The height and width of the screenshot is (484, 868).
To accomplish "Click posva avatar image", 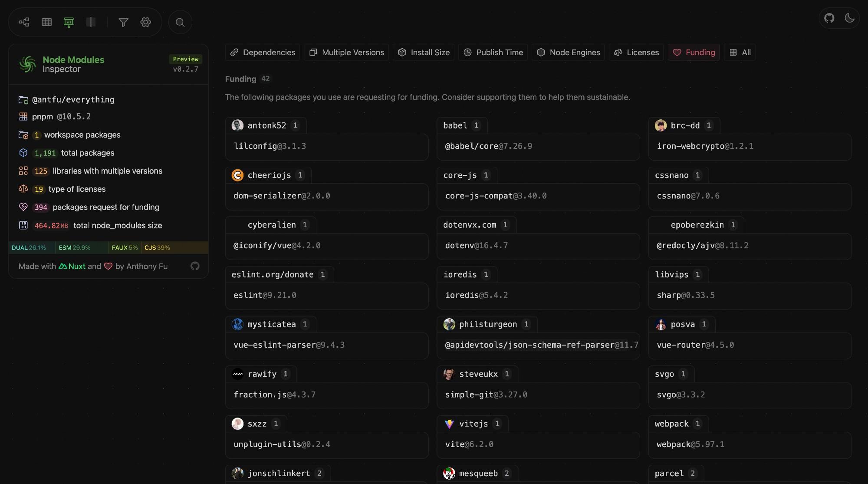I will [x=661, y=324].
